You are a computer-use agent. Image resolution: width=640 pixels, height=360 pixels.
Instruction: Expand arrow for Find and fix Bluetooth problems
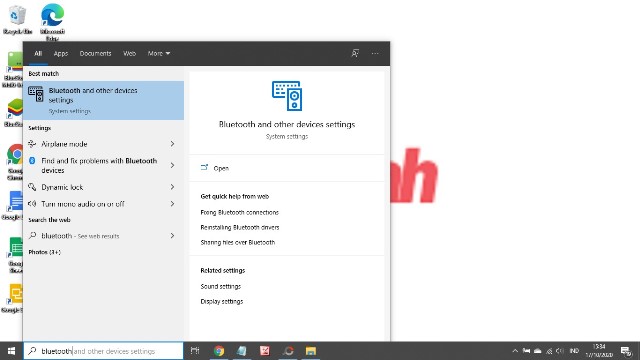click(172, 165)
